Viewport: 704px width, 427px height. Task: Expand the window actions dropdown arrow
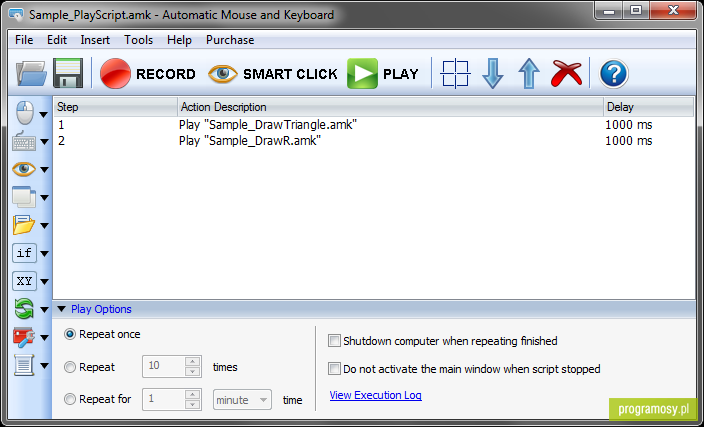click(x=44, y=198)
